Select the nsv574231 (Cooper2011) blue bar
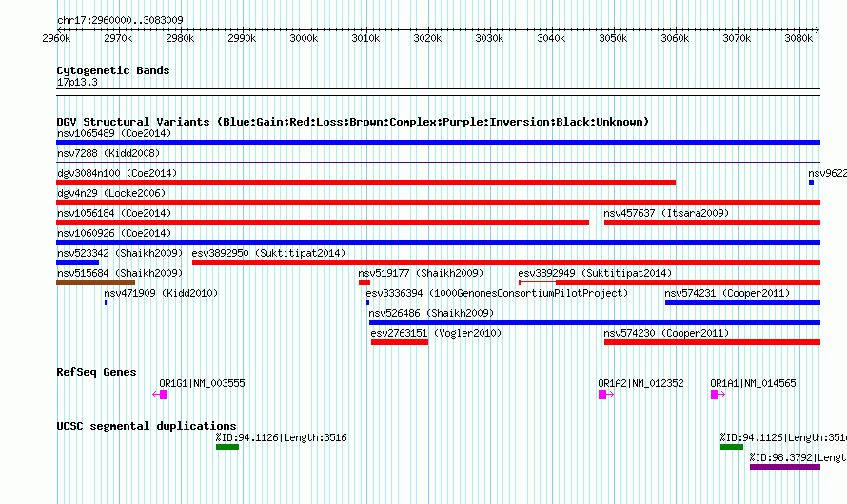The image size is (847, 504). pyautogui.click(x=742, y=302)
